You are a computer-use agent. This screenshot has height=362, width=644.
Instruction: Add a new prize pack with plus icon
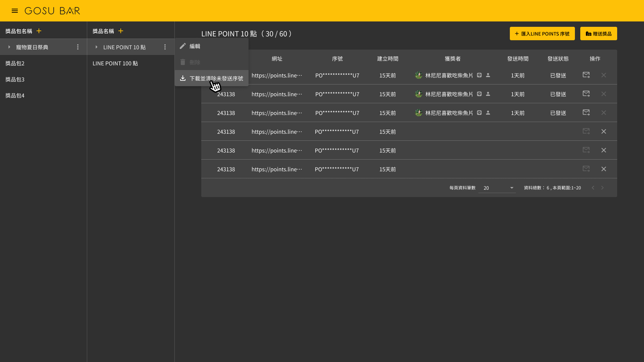(39, 31)
